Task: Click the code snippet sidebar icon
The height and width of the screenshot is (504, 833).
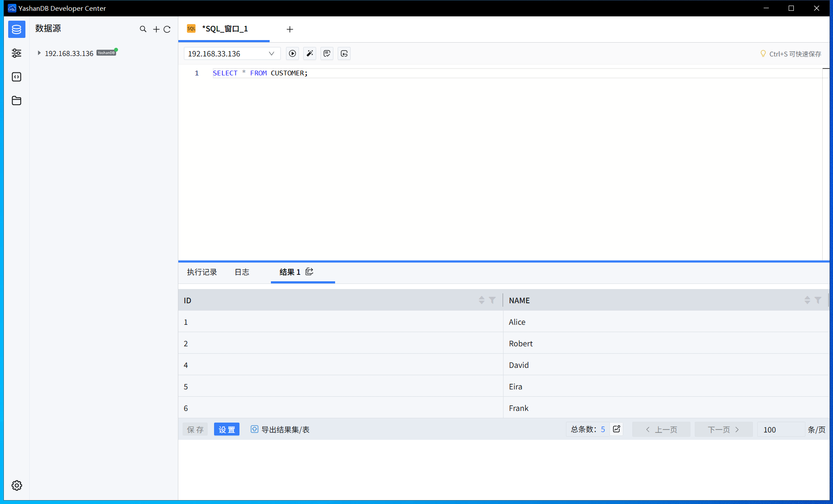Action: 16,77
